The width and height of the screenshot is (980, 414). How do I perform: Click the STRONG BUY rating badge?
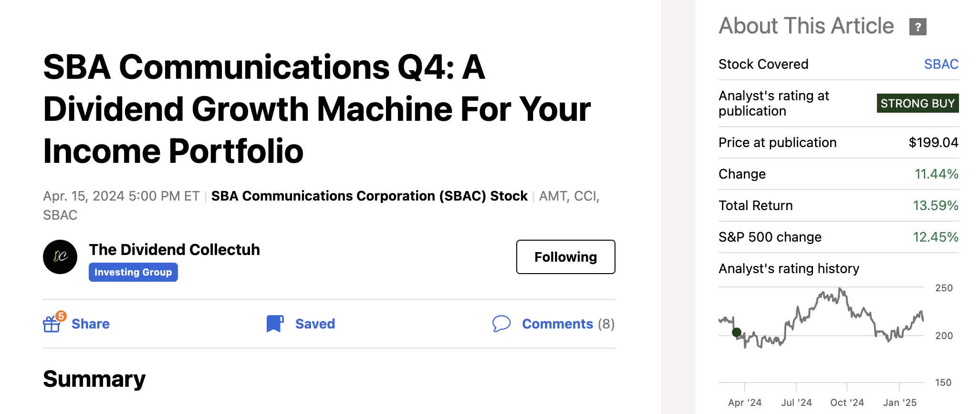tap(917, 104)
